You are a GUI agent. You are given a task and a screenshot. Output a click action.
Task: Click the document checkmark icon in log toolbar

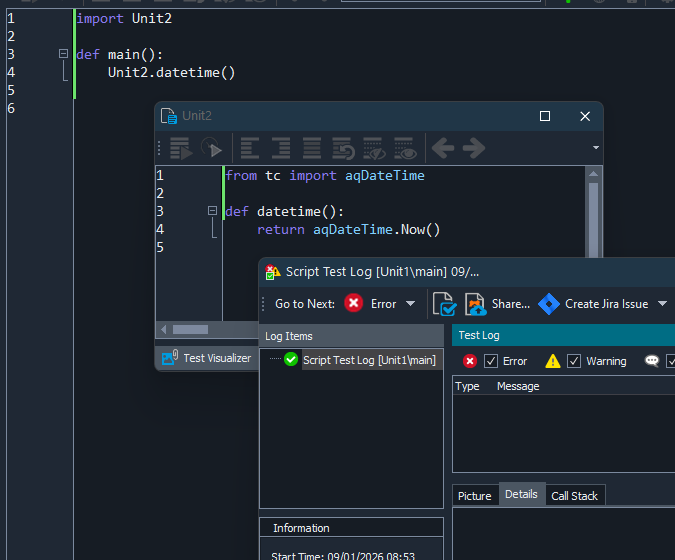(444, 304)
